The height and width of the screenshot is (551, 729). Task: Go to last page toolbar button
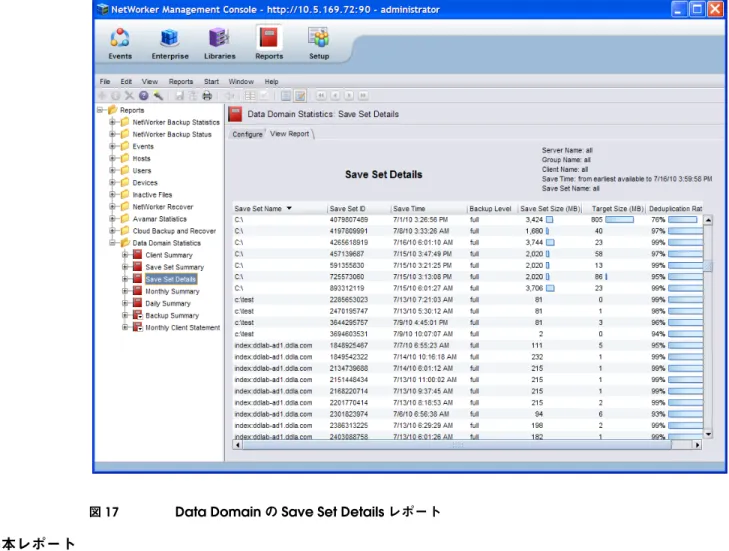pos(363,95)
